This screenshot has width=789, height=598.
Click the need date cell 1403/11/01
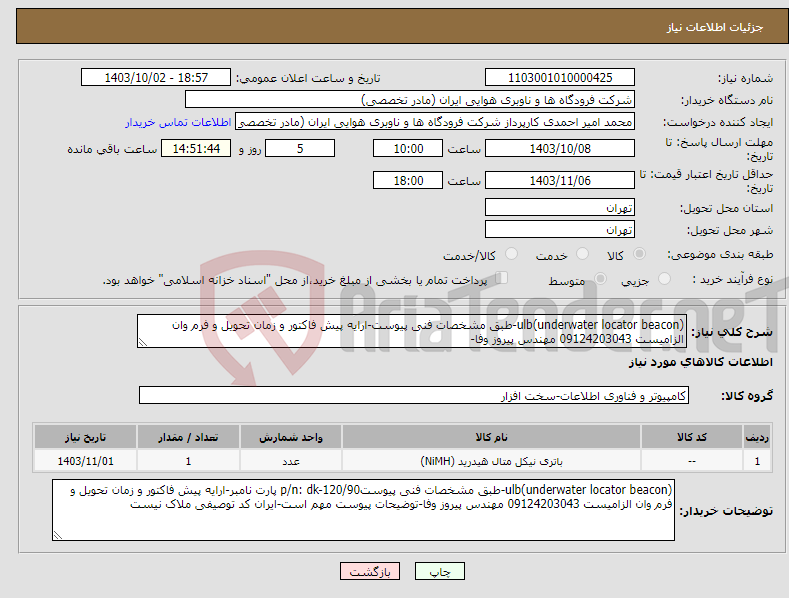(x=86, y=461)
